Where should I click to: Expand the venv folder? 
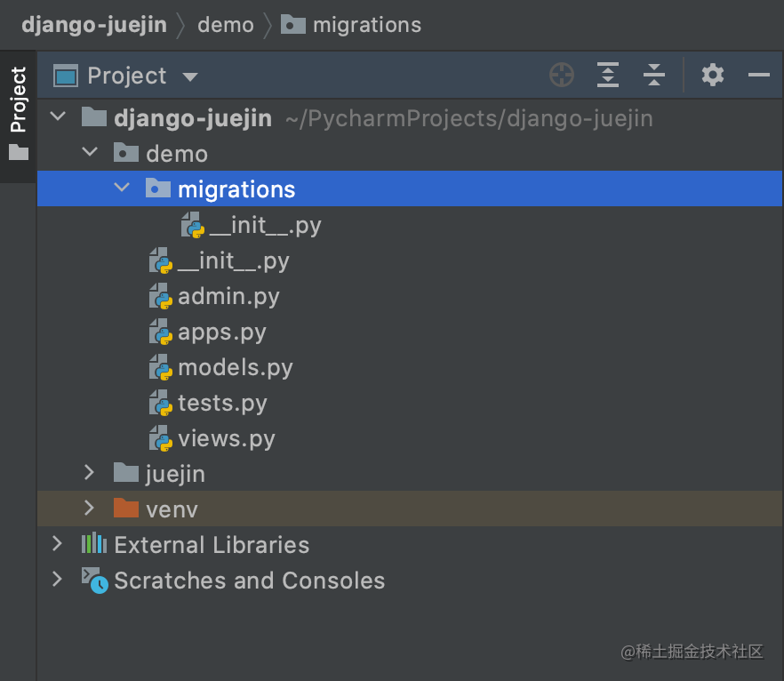click(x=89, y=508)
